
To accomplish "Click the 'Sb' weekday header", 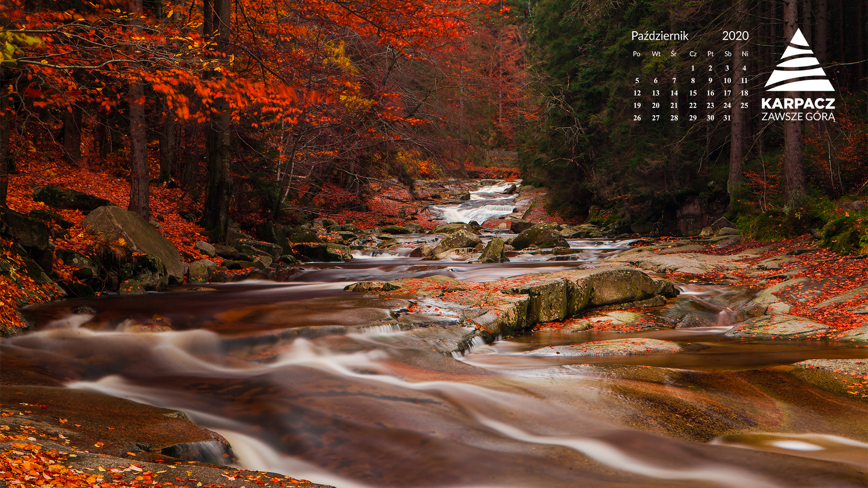I will pyautogui.click(x=728, y=54).
